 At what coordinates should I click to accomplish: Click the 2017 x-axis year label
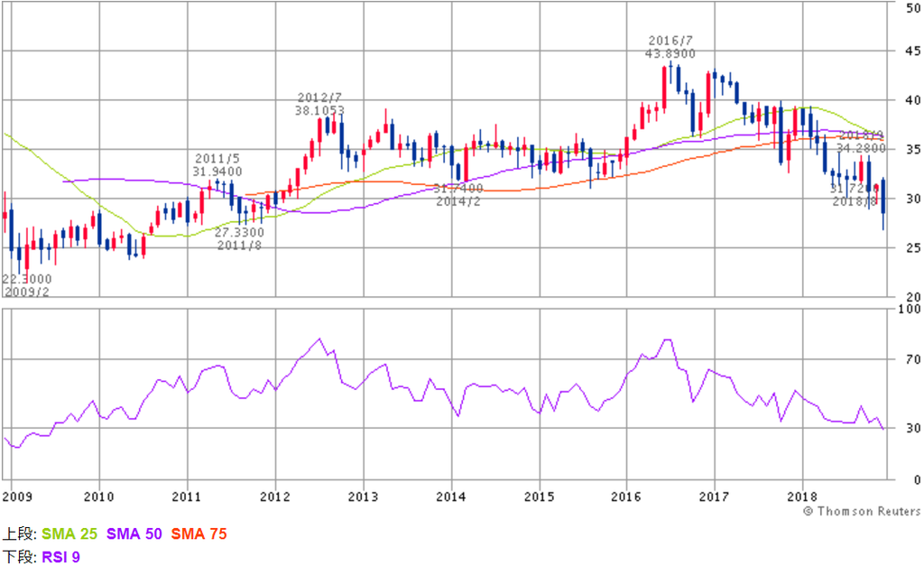pos(715,496)
